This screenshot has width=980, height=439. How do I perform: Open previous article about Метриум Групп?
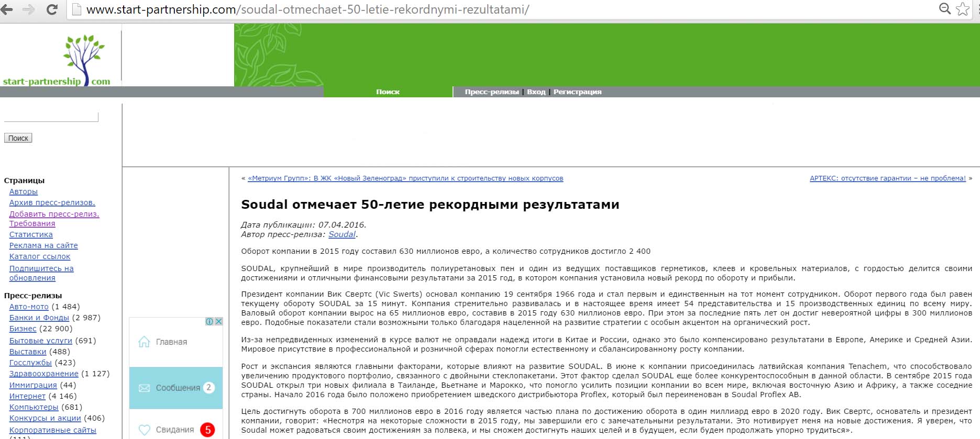405,178
